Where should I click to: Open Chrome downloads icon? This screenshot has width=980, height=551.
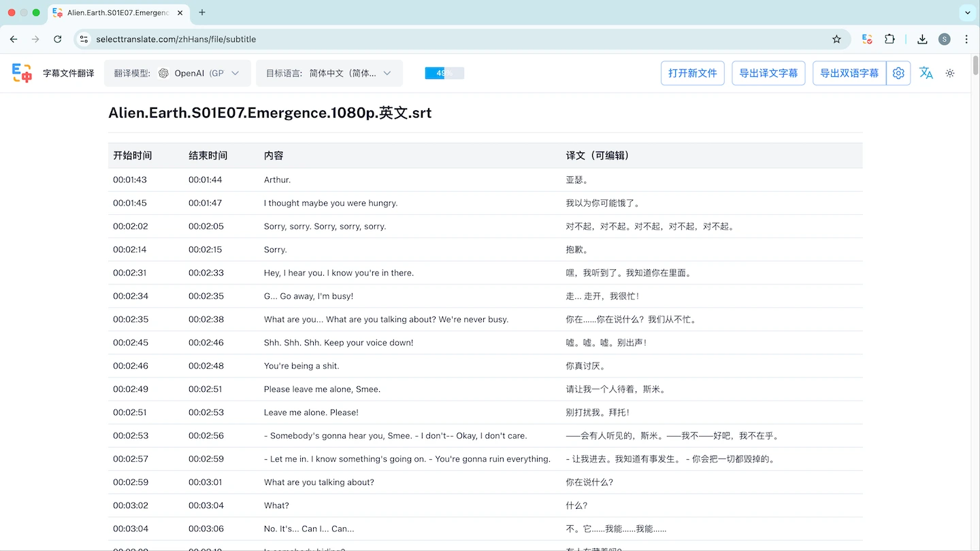tap(922, 39)
